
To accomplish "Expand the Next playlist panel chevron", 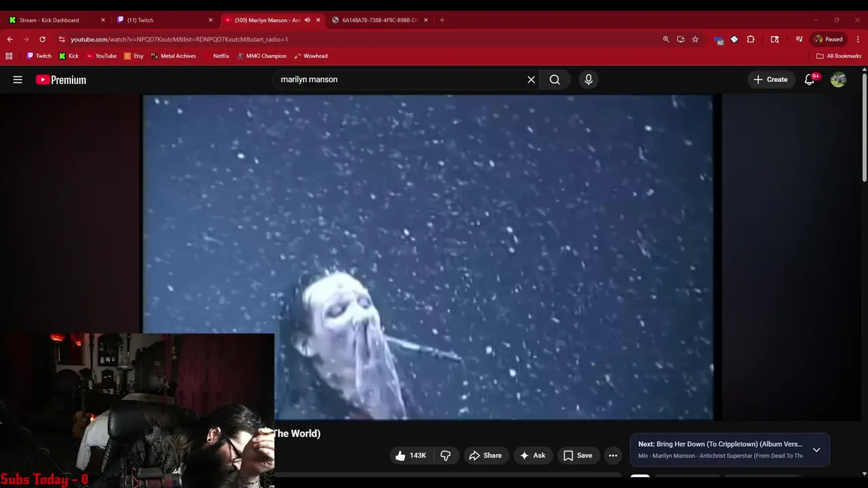I will pyautogui.click(x=816, y=450).
